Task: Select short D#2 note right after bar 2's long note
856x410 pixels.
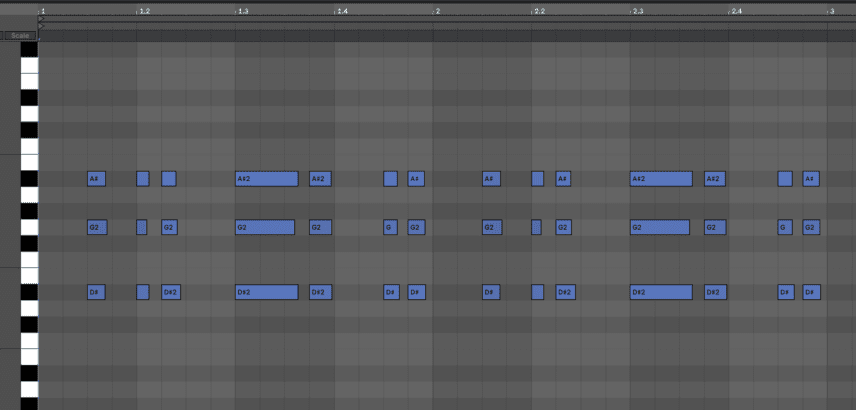Action: [715, 292]
